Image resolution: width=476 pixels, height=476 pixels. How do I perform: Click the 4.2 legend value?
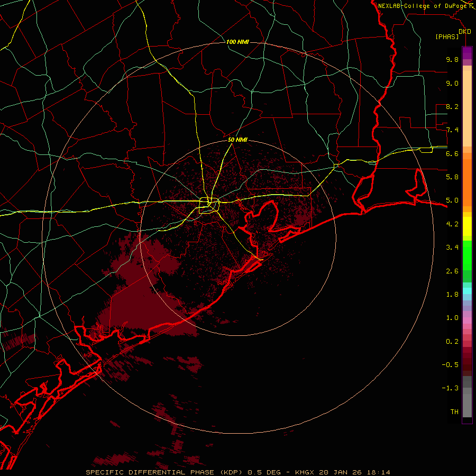pyautogui.click(x=452, y=224)
